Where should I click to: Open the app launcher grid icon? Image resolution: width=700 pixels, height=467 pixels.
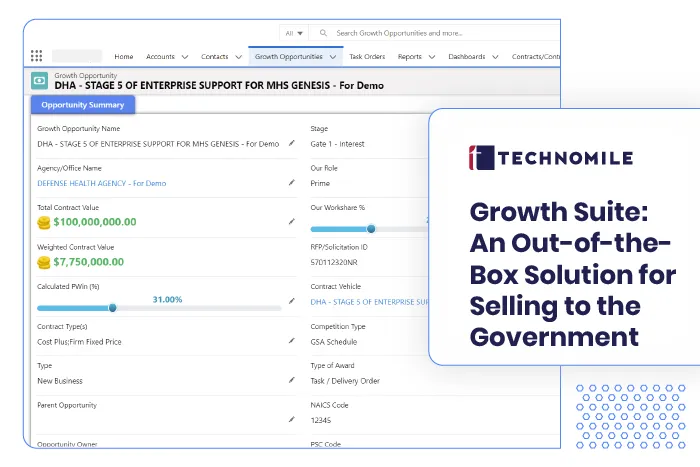coord(37,56)
